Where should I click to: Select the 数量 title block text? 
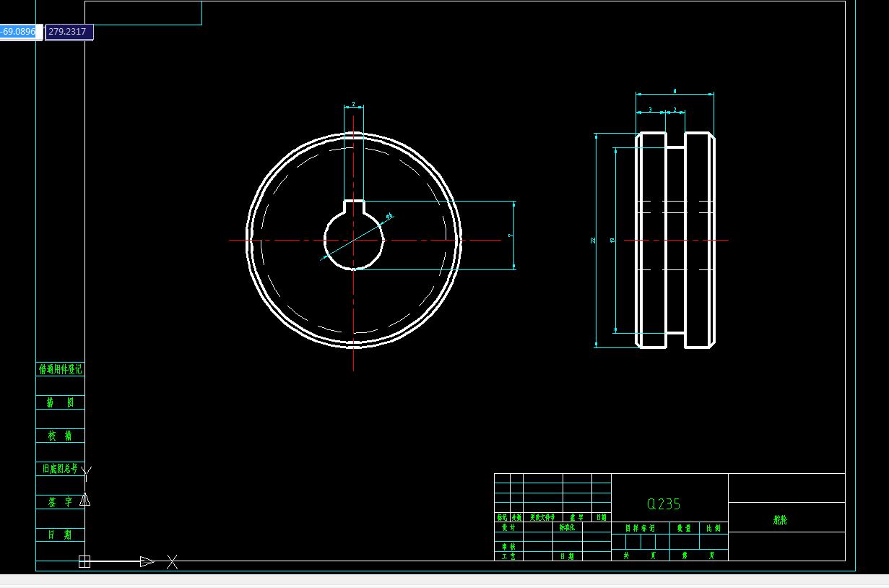click(683, 528)
